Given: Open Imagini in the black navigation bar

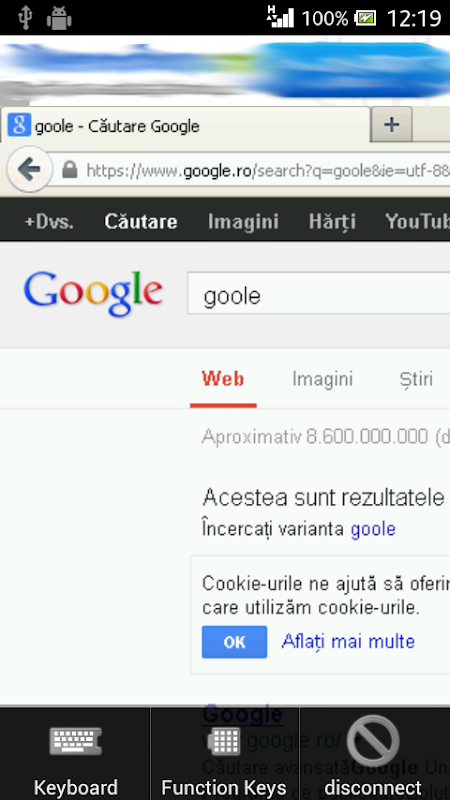Looking at the screenshot, I should [243, 221].
